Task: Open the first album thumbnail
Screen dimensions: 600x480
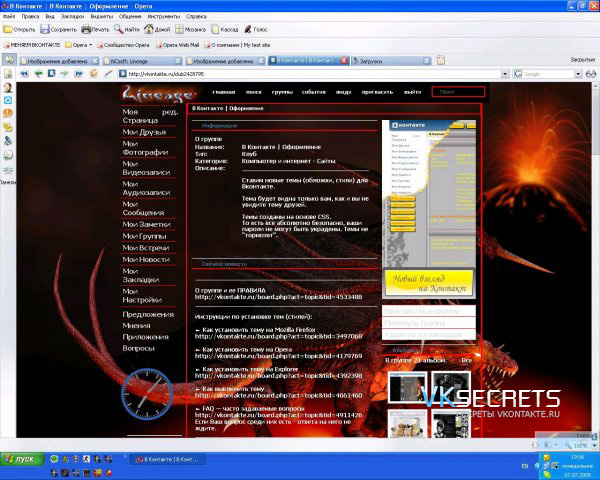Action: 408,387
